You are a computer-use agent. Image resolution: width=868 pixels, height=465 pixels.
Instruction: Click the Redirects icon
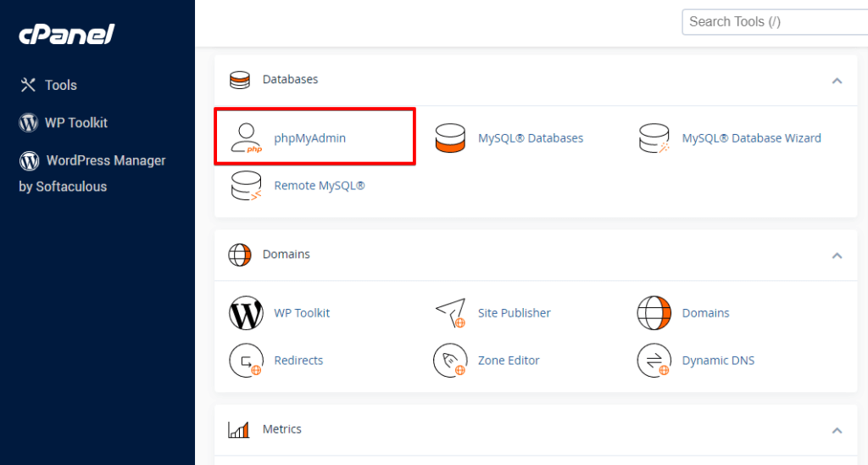(x=247, y=361)
